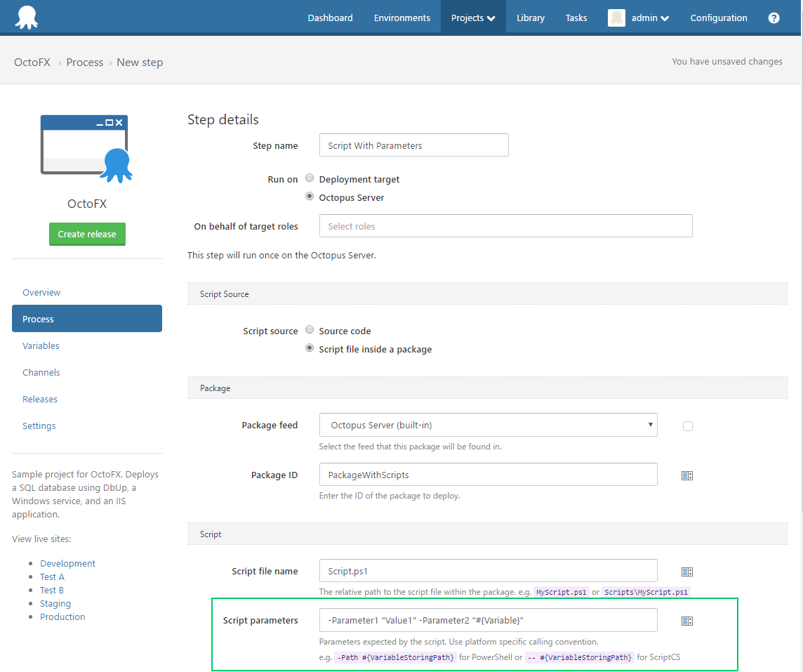This screenshot has height=672, width=803.
Task: Expand the Projects dropdown menu
Action: pos(473,18)
